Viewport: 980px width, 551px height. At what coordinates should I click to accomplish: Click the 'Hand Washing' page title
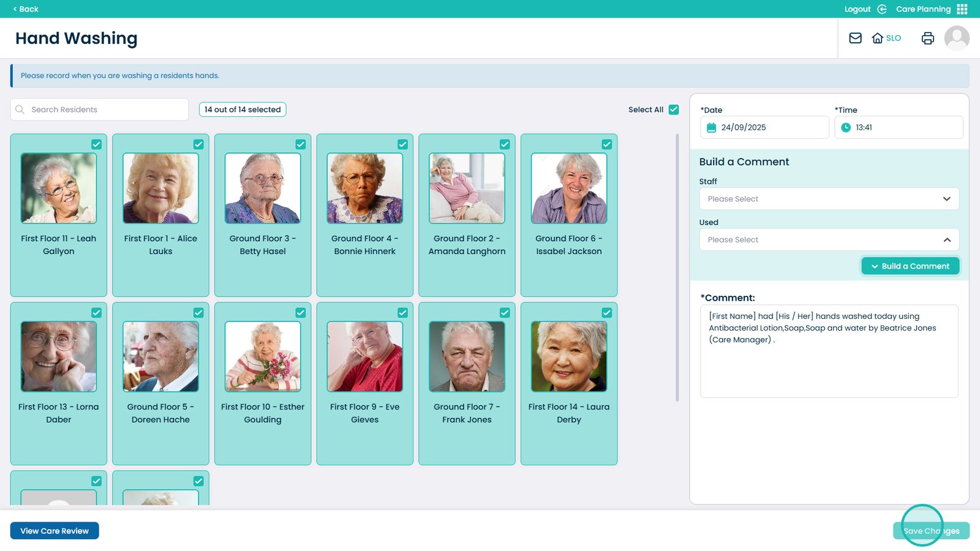pyautogui.click(x=77, y=38)
